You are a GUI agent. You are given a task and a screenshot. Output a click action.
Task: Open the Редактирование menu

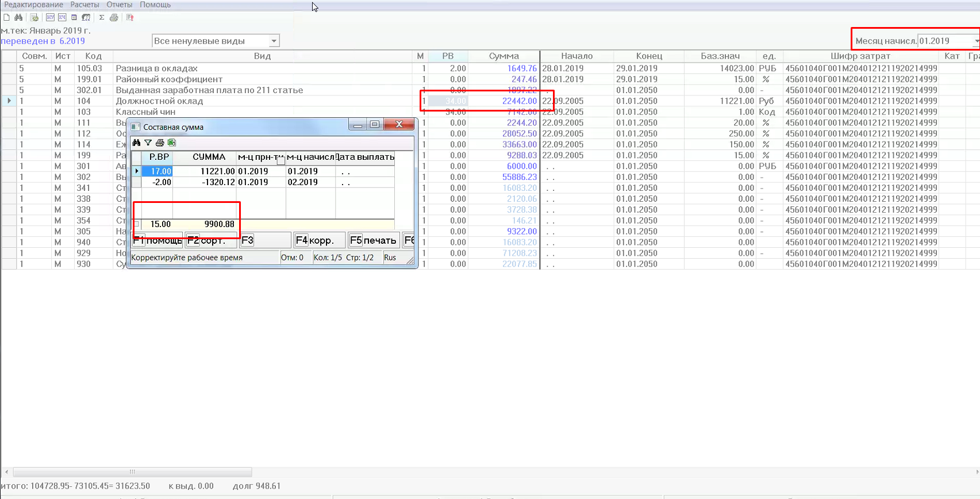click(x=33, y=5)
